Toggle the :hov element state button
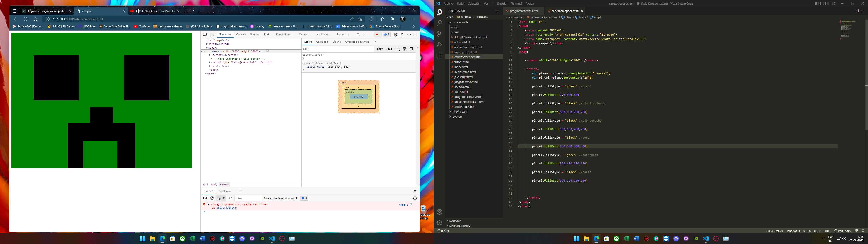Screen dimensions: 868x244 [380, 49]
